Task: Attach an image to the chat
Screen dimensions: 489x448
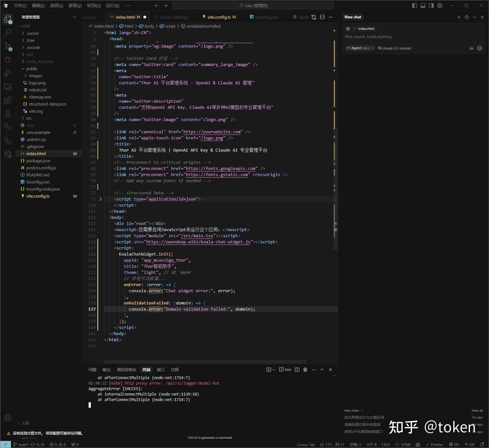Action: 471,48
